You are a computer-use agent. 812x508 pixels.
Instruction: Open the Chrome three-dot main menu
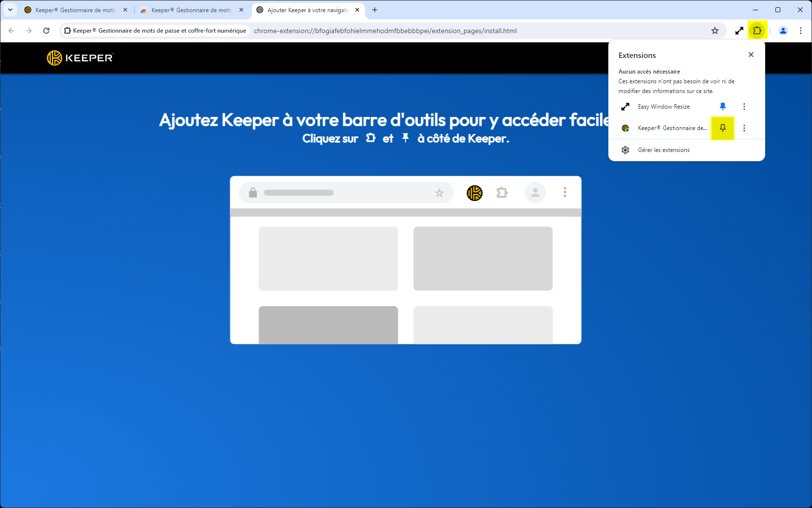[x=801, y=31]
